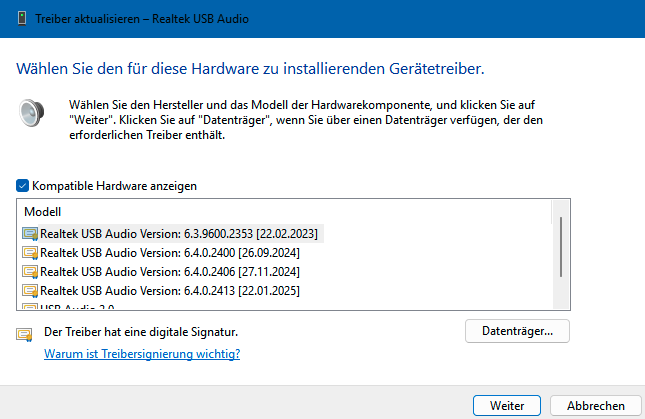Uncheck Kompatible Hardware anzeigen checkbox

[22, 186]
